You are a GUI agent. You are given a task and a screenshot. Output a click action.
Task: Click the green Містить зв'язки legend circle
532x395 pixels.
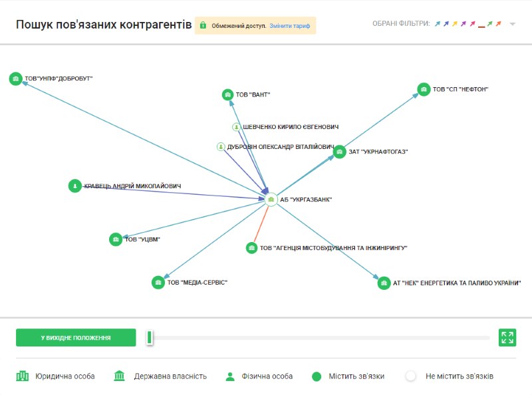317,376
